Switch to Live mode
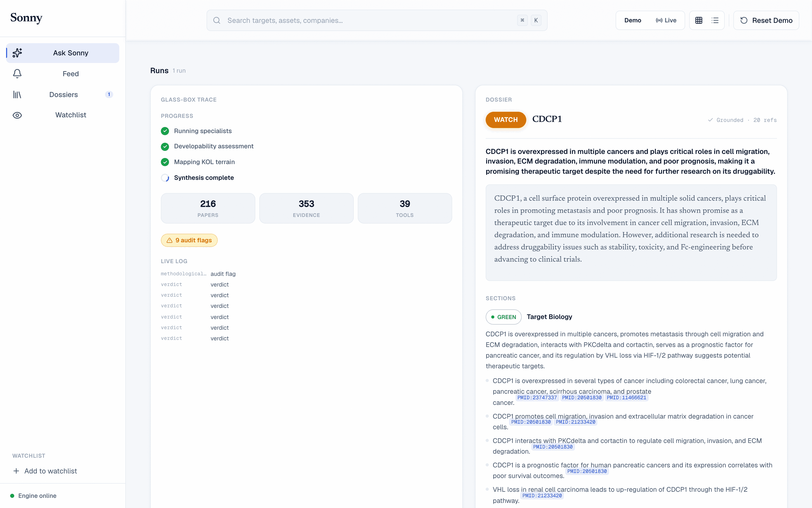This screenshot has height=508, width=812. (666, 21)
